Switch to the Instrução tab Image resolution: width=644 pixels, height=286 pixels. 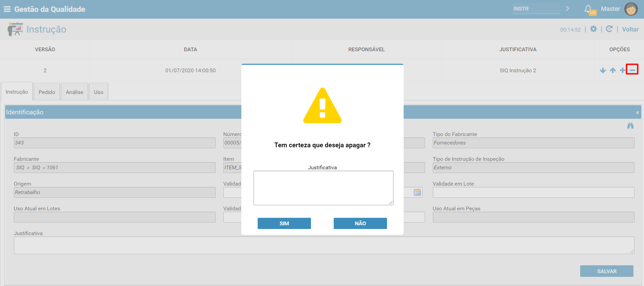[x=17, y=92]
